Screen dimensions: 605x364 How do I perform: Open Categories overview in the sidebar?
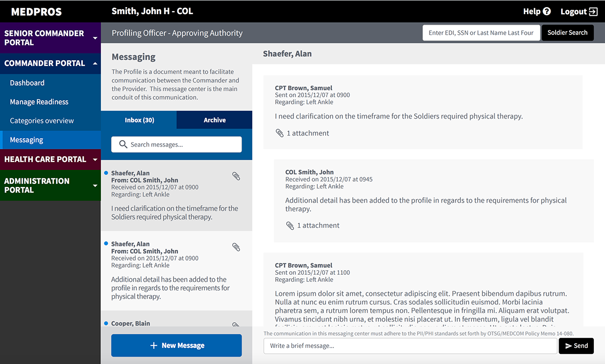pos(42,121)
